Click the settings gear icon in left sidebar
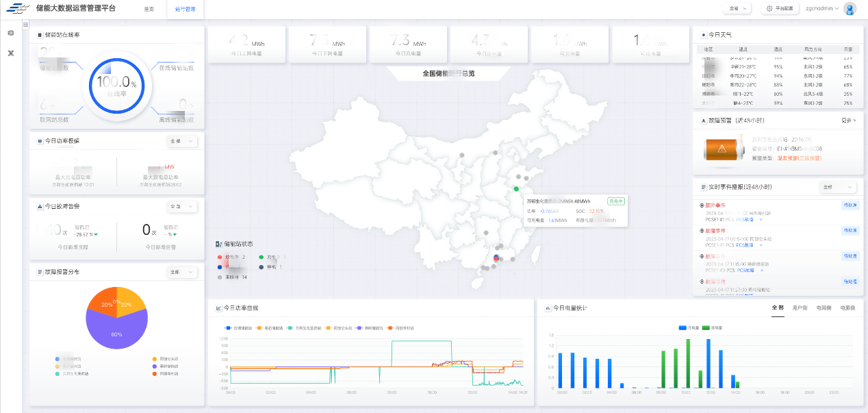 pyautogui.click(x=11, y=33)
